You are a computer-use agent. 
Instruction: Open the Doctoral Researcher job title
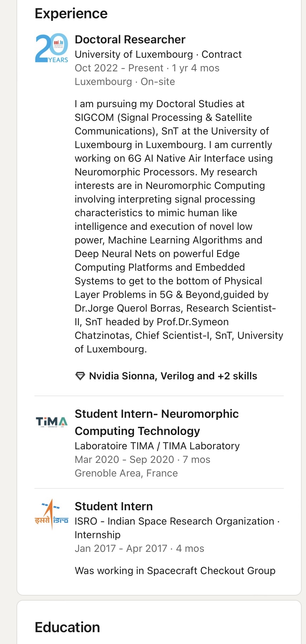click(130, 39)
